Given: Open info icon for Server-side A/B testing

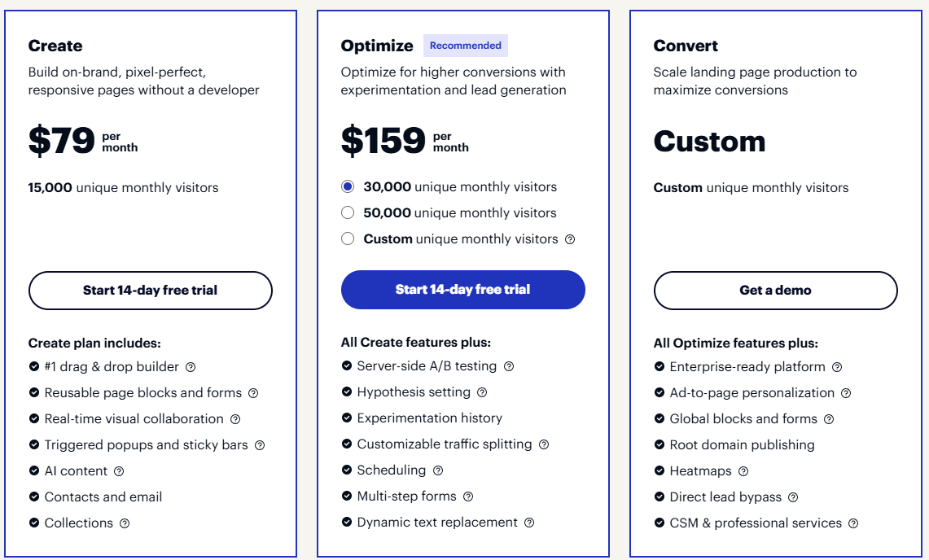Looking at the screenshot, I should (x=509, y=366).
